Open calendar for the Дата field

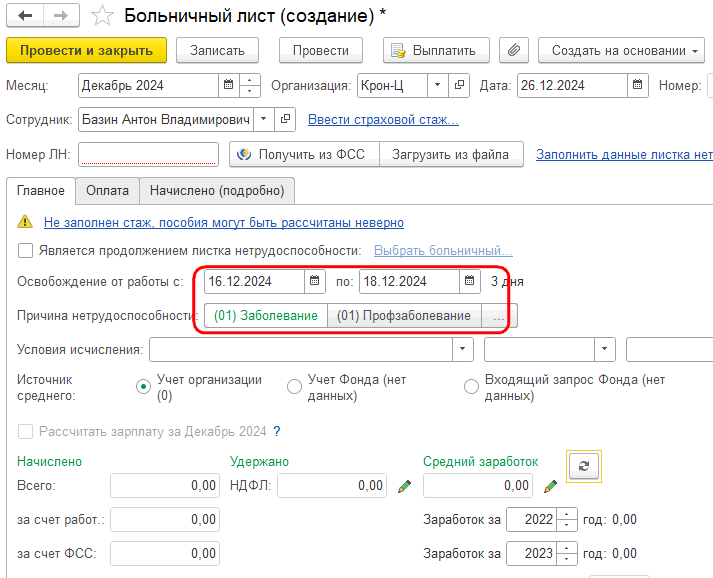638,85
